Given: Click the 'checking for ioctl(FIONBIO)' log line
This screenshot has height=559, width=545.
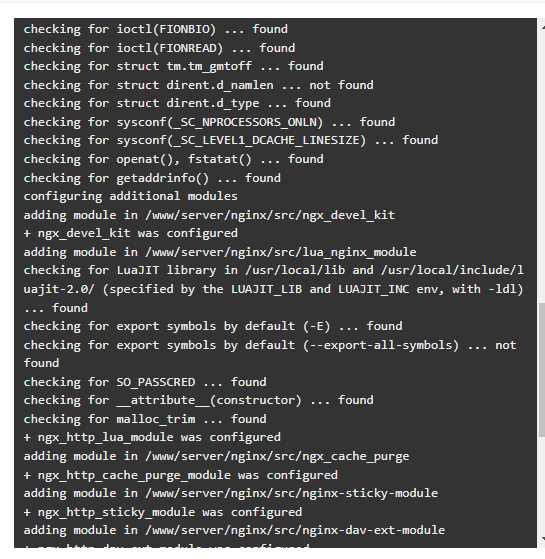Looking at the screenshot, I should (155, 29).
